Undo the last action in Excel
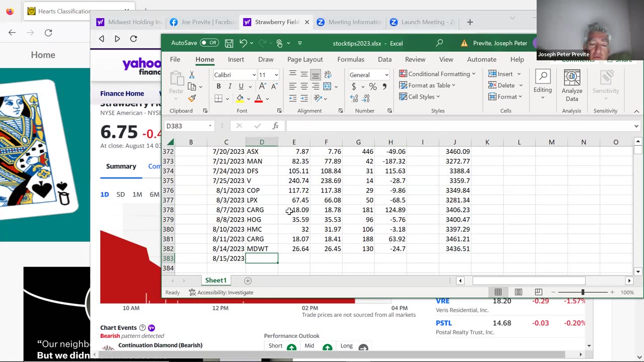Image resolution: width=644 pixels, height=362 pixels. pyautogui.click(x=243, y=43)
